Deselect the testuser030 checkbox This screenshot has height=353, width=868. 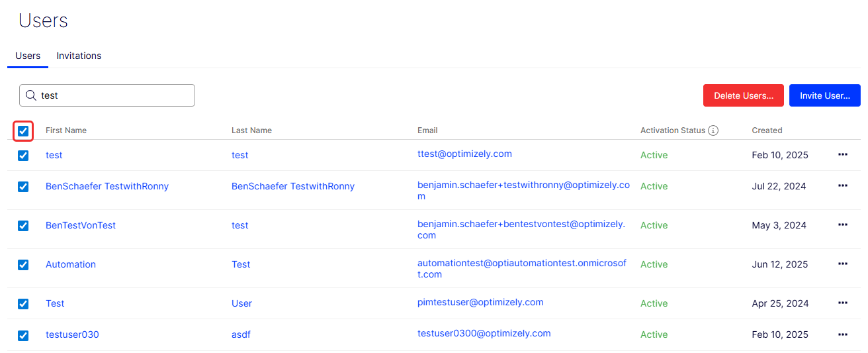click(x=23, y=335)
